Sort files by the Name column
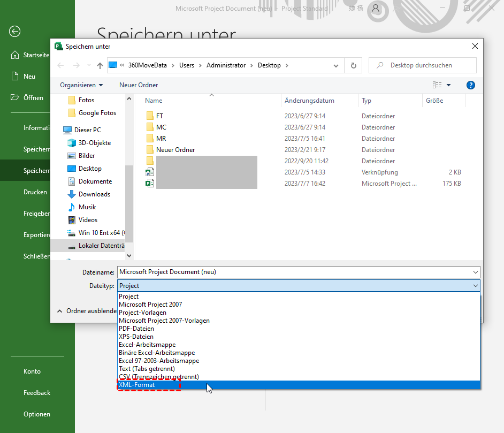 click(x=154, y=101)
